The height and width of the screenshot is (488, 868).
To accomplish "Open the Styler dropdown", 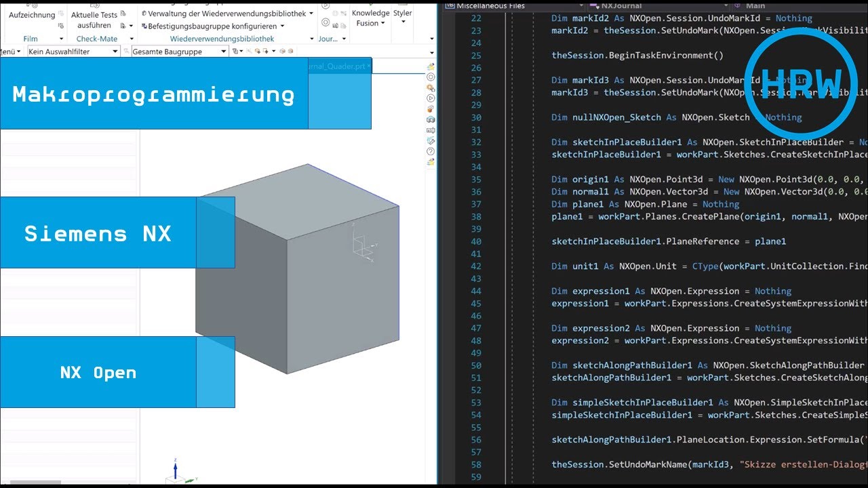I will (x=402, y=17).
